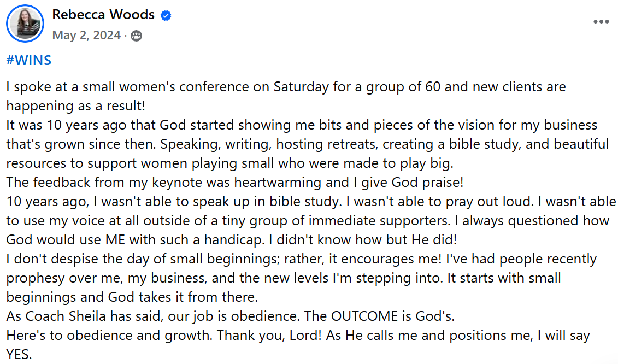Click the blue verified badge icon
Viewport: 618px width, 364px height.
166,15
